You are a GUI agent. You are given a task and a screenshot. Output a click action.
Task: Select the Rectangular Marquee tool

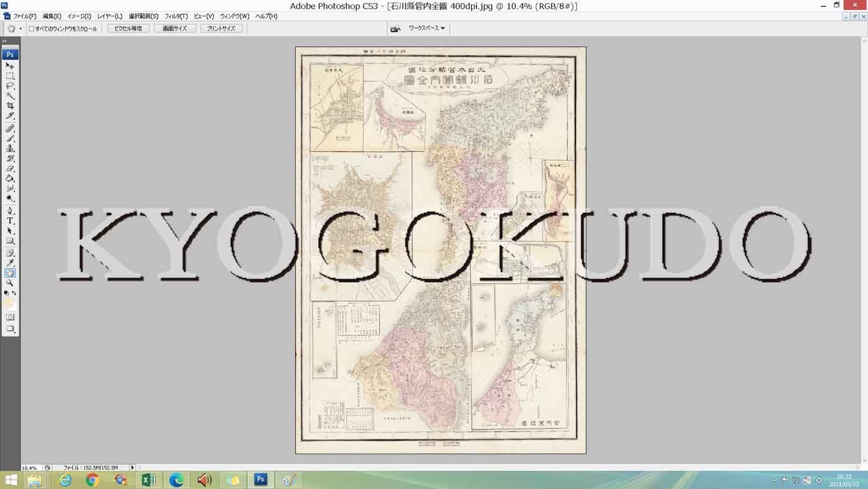pos(10,76)
